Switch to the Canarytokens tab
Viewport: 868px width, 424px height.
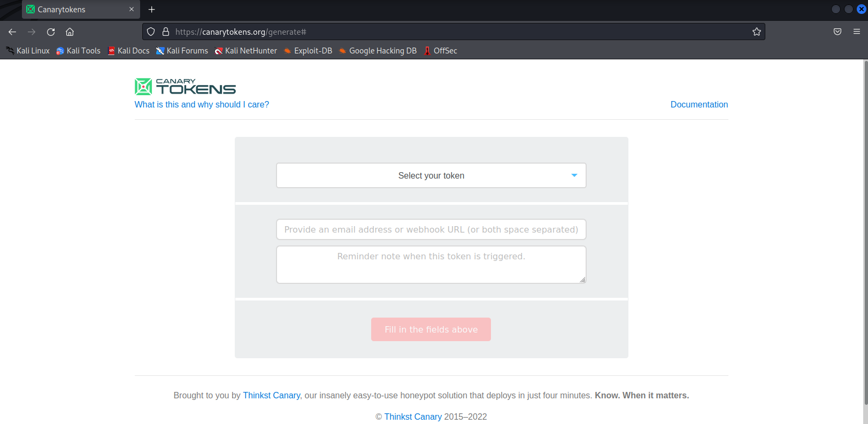pyautogui.click(x=75, y=10)
